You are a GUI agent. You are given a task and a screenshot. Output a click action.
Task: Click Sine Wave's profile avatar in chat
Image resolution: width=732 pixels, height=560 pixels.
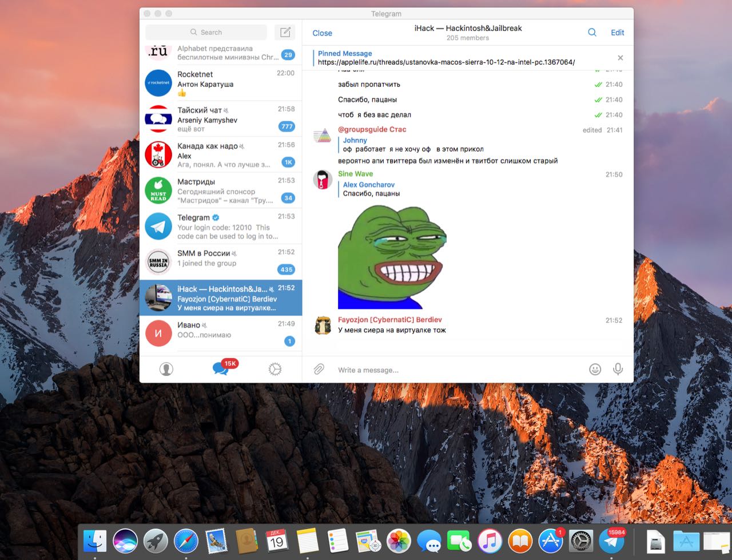[x=323, y=179]
